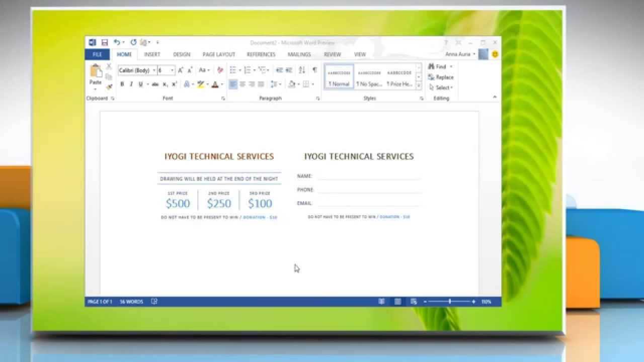Expand the Styles gallery More arrow
644x362 pixels.
point(419,86)
